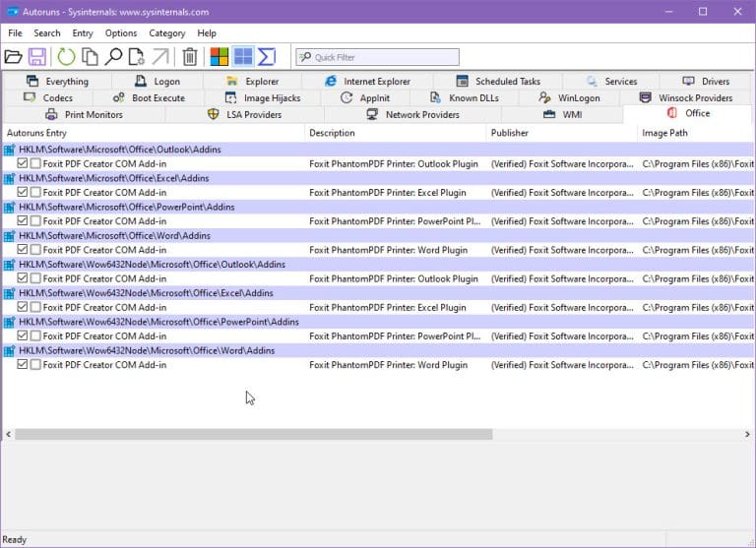Click the Find magnifier toolbar icon
This screenshot has width=756, height=548.
[x=114, y=57]
